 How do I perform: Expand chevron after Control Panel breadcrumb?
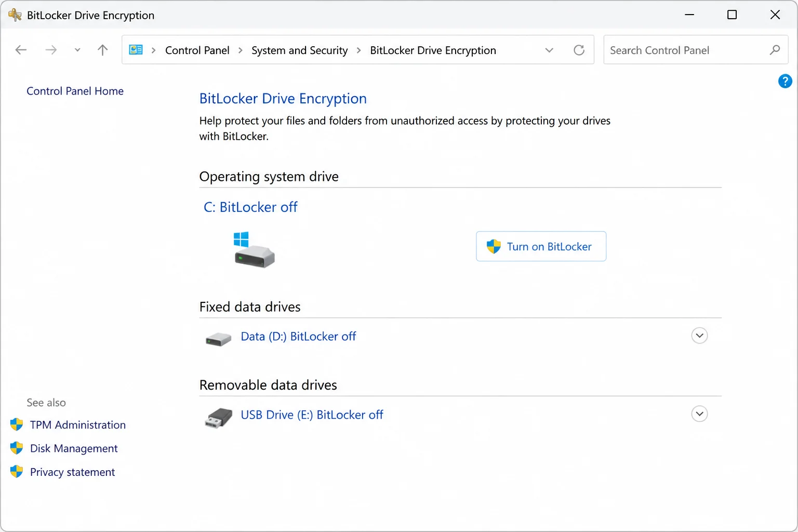click(241, 50)
